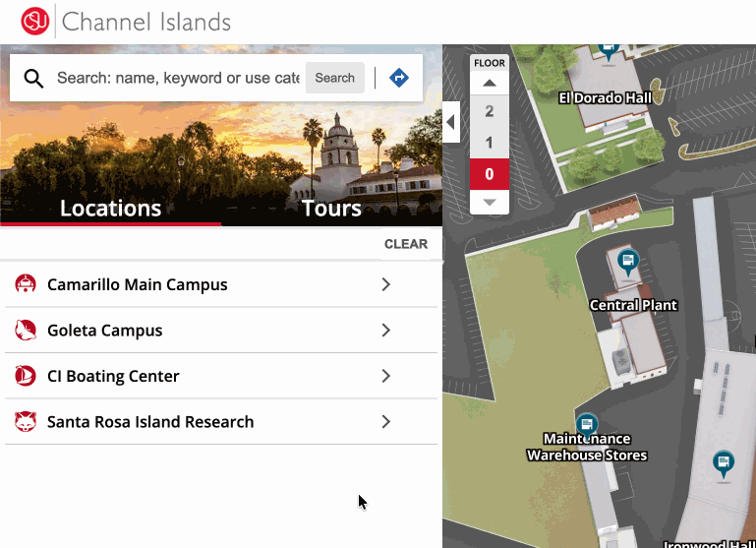The image size is (756, 548).
Task: Click the Central Plant map marker
Action: 628,264
